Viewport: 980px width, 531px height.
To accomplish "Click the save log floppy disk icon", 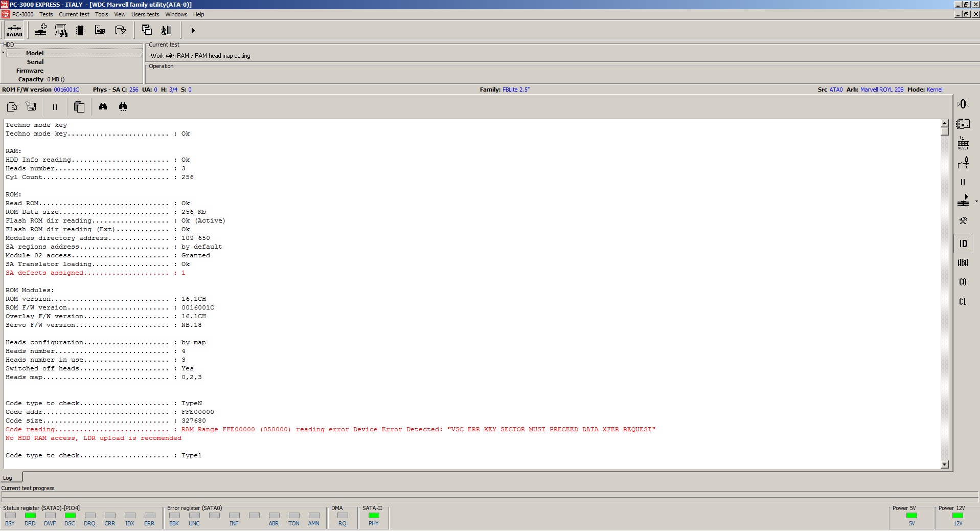I will click(31, 106).
